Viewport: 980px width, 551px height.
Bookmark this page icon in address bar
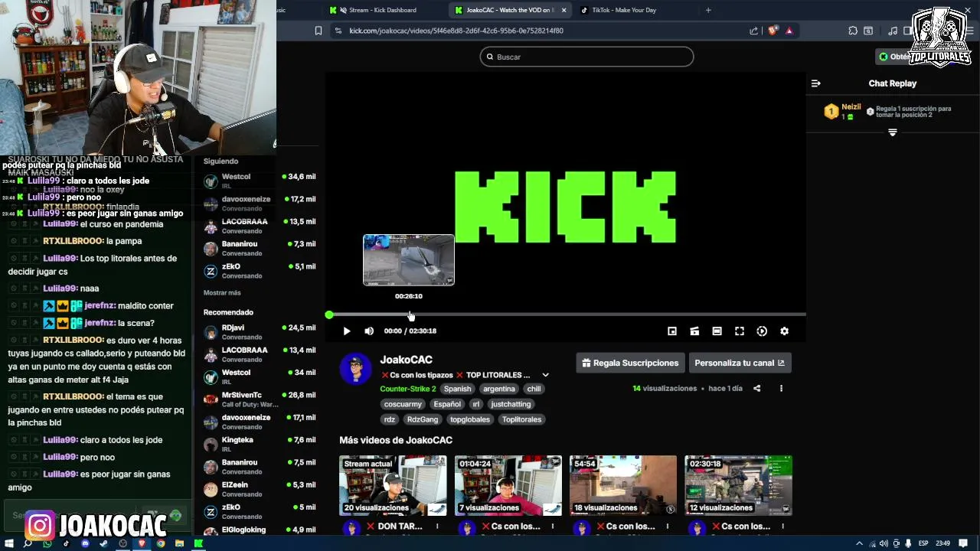click(318, 31)
